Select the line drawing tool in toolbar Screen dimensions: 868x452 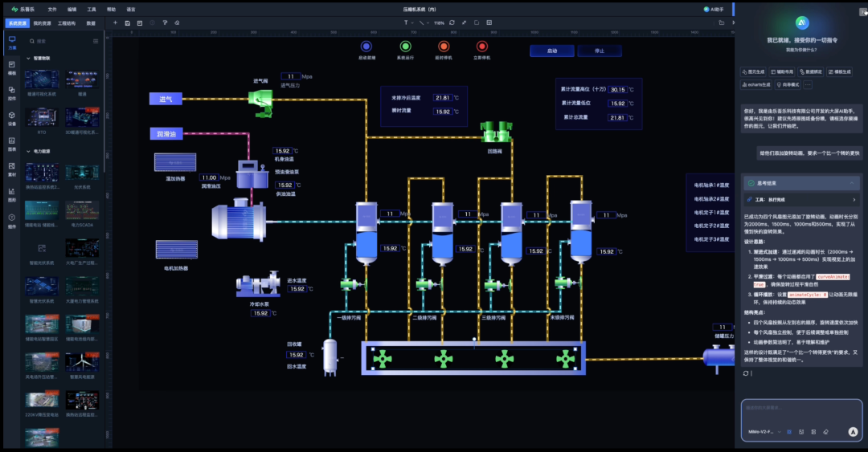tap(421, 22)
